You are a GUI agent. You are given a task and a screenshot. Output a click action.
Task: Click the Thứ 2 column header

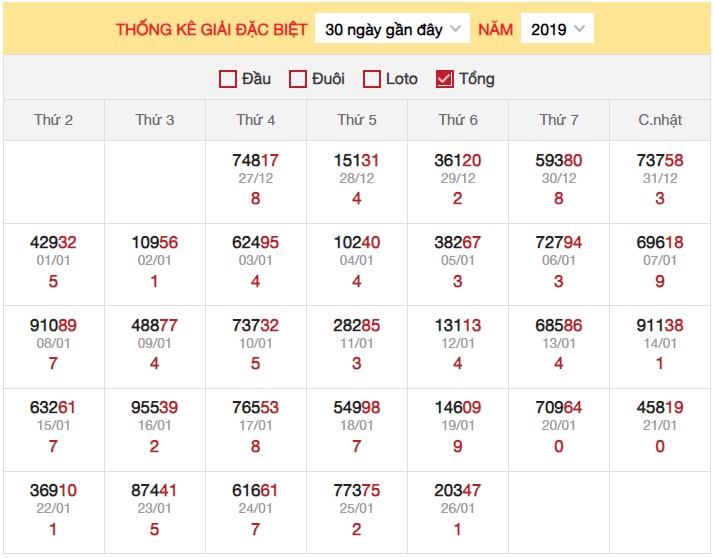click(53, 120)
